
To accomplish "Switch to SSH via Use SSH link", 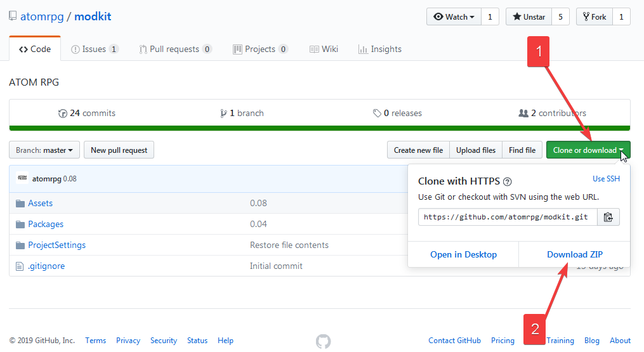I will click(606, 179).
